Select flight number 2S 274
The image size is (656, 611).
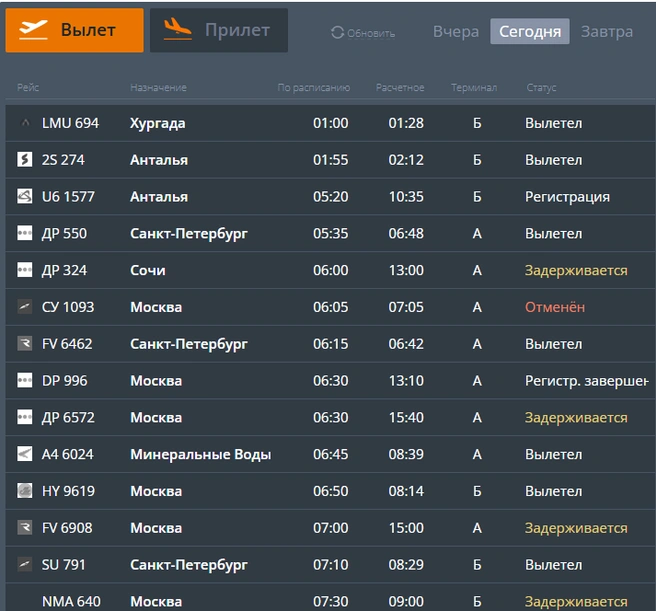pyautogui.click(x=63, y=160)
